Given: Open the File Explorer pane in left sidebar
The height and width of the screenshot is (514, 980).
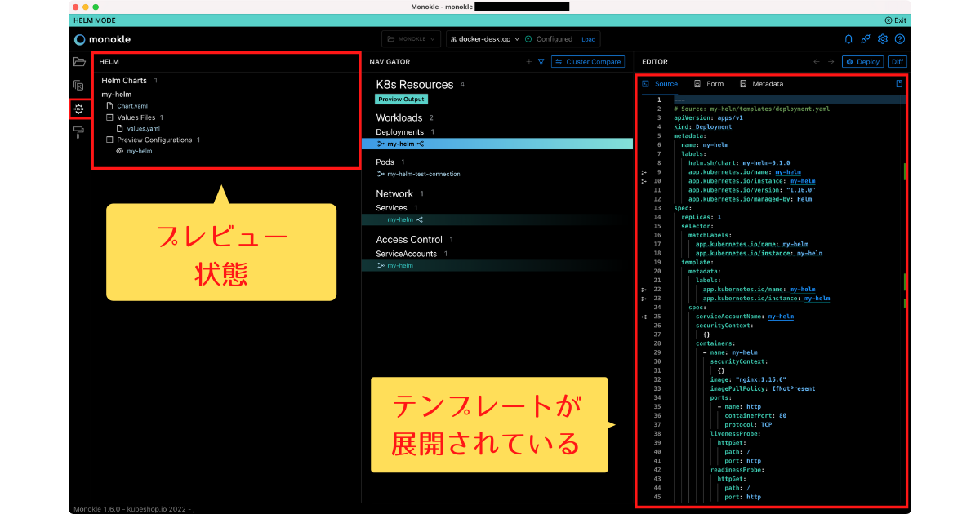Looking at the screenshot, I should pyautogui.click(x=79, y=62).
